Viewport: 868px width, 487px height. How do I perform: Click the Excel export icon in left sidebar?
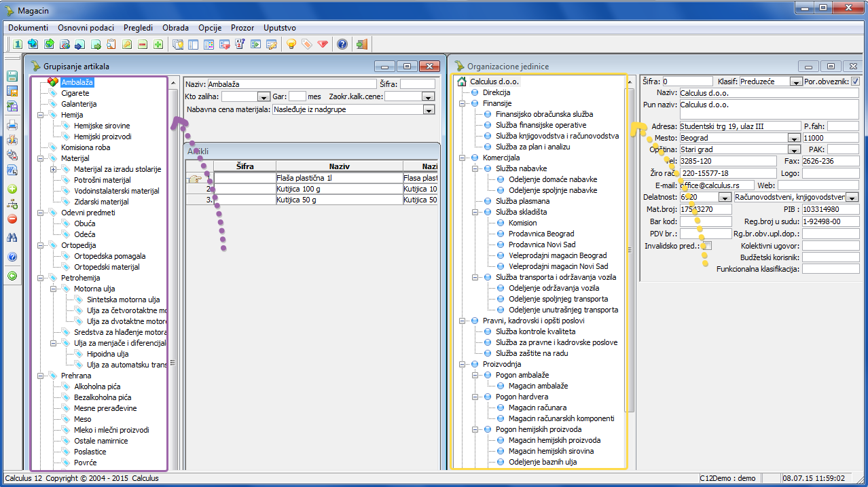pos(12,107)
